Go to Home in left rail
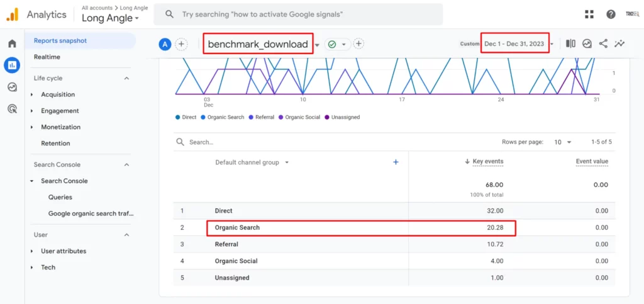The image size is (644, 304). (13, 43)
